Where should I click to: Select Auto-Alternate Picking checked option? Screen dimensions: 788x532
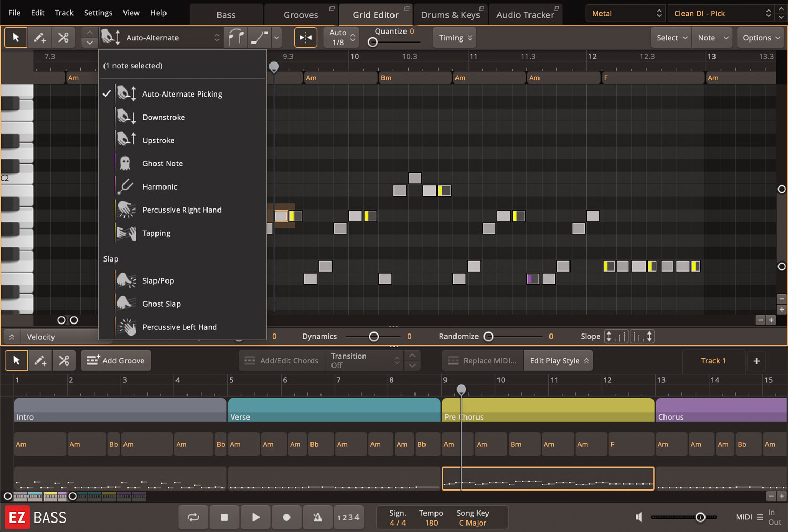coord(182,94)
